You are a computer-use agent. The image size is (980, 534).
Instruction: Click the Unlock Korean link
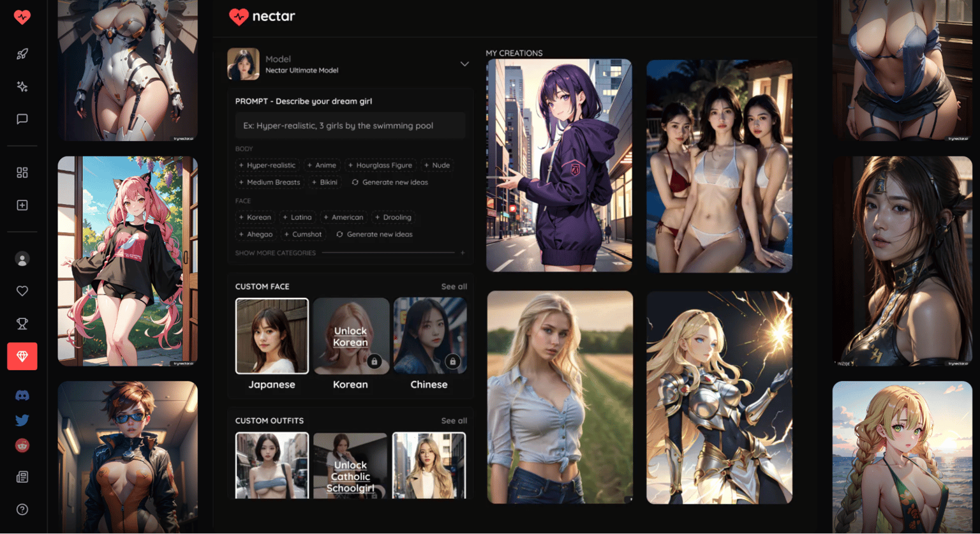(x=350, y=337)
